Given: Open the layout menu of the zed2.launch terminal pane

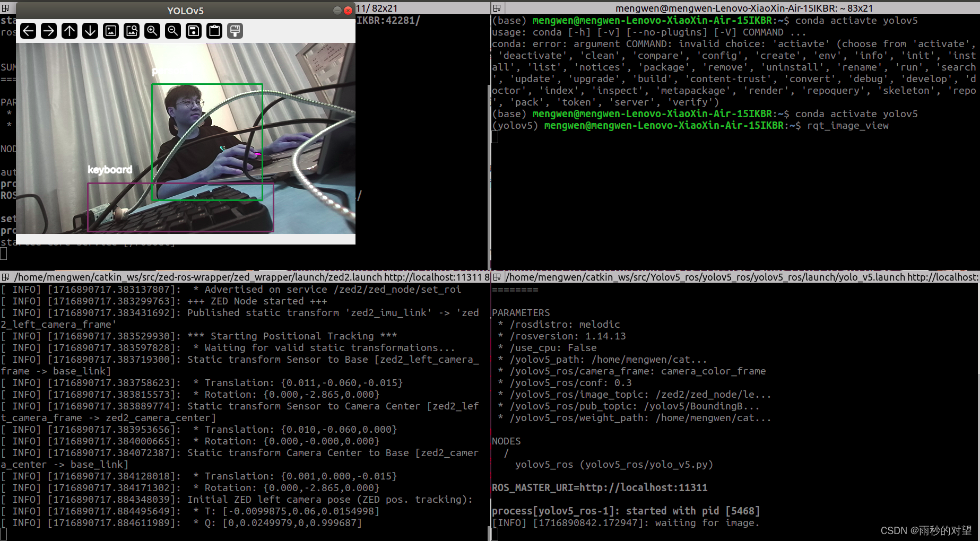Looking at the screenshot, I should [x=5, y=277].
